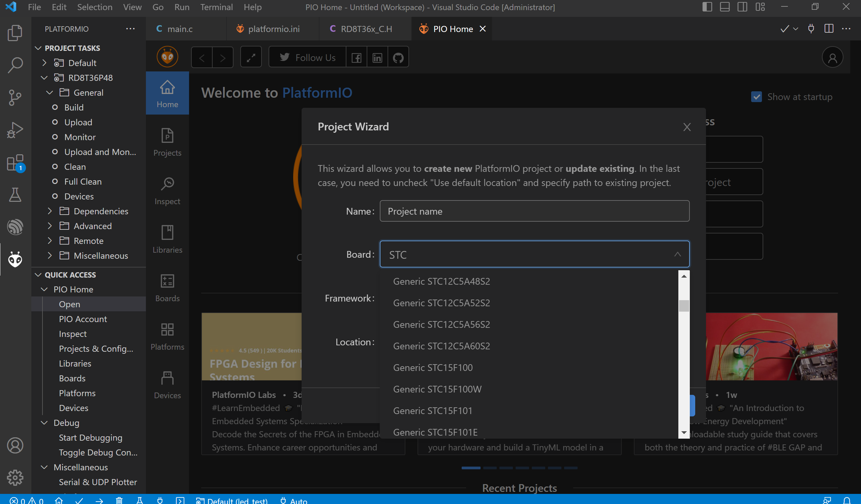
Task: Click Follow Us Twitter button
Action: (x=307, y=58)
